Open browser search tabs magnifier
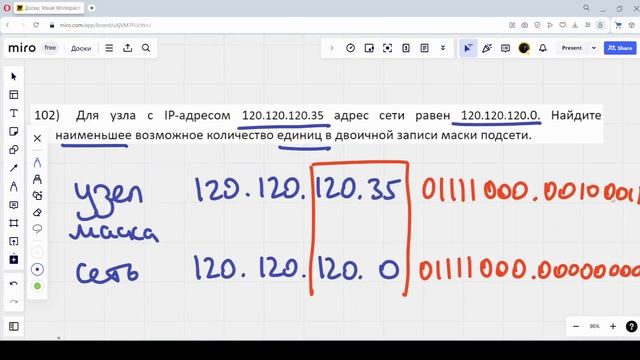This screenshot has width=640, height=360. (x=586, y=8)
